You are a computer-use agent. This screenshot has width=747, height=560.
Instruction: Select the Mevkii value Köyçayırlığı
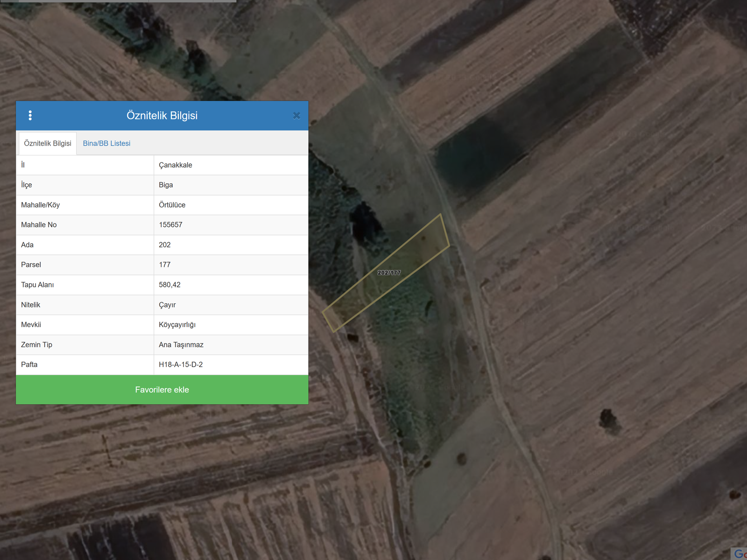point(177,325)
